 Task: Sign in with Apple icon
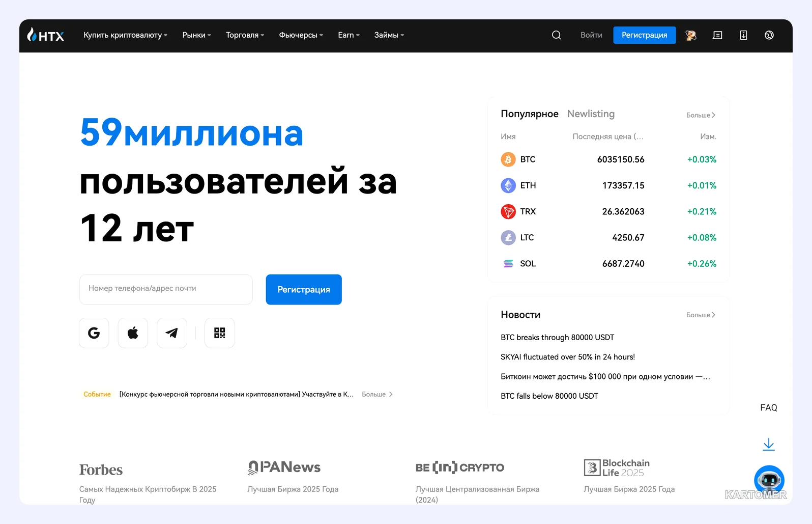click(133, 333)
